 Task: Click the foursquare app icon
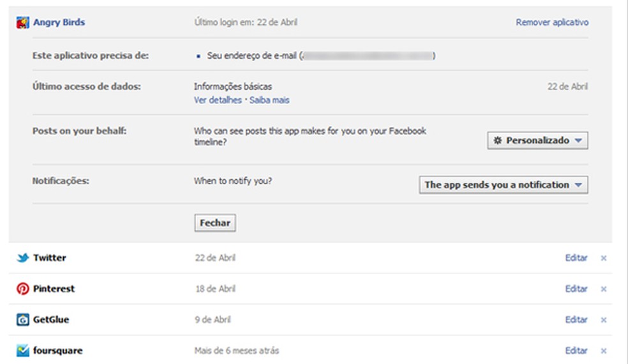(23, 350)
